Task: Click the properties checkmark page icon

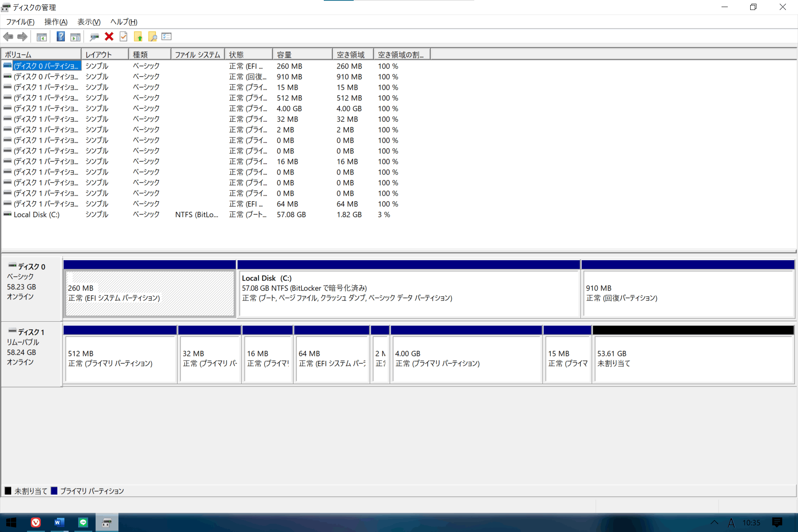Action: [123, 37]
